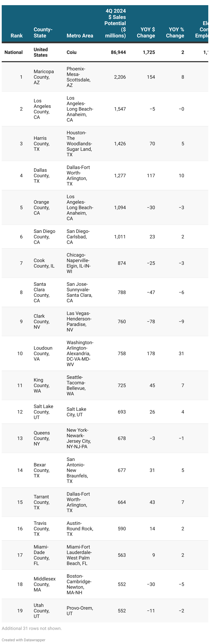Sort by YOY % Change column
The width and height of the screenshot is (210, 644).
175,32
